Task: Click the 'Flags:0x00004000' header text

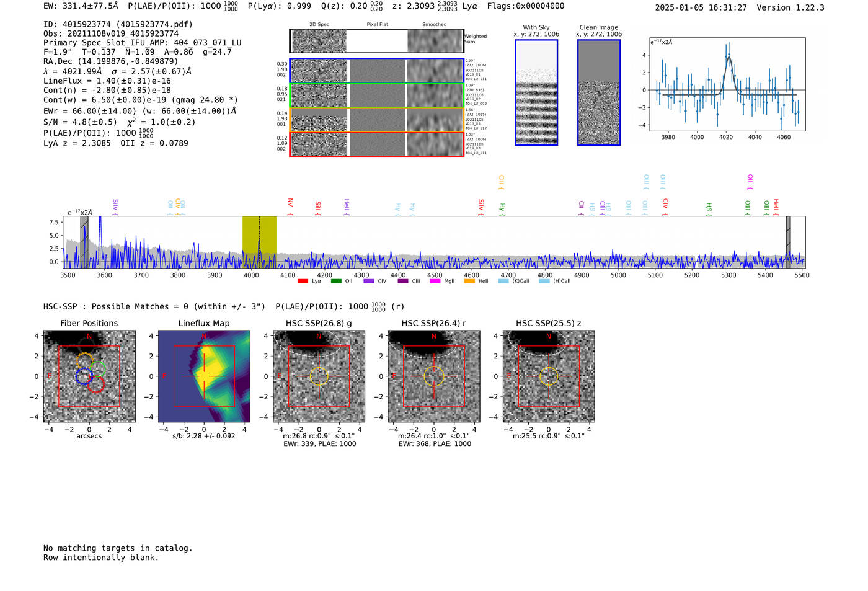Action: coord(526,6)
